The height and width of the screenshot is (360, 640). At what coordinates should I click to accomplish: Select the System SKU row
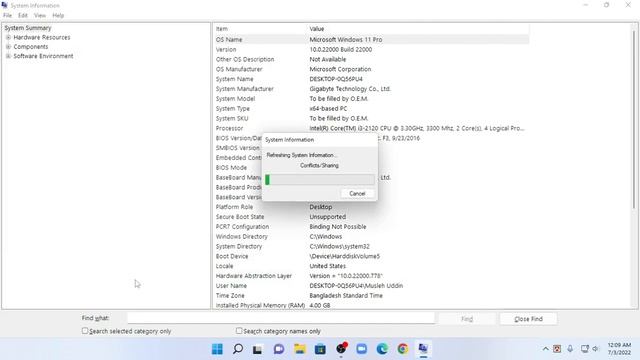click(x=371, y=118)
